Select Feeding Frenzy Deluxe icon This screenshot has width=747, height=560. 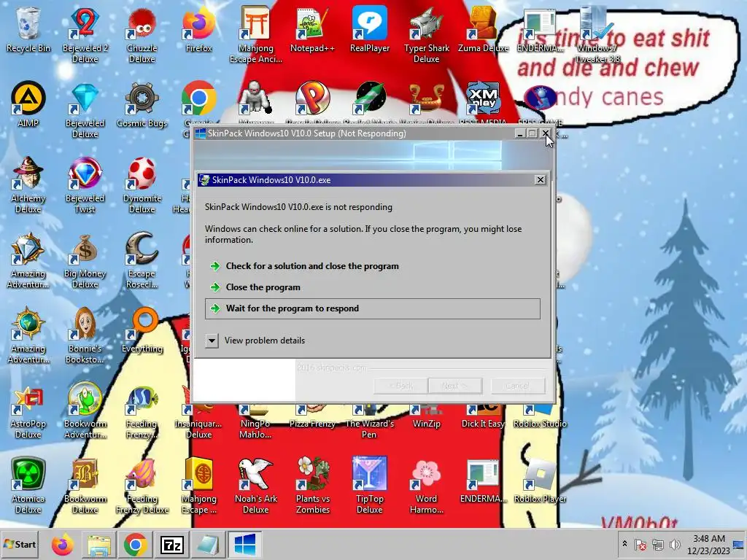click(x=142, y=486)
